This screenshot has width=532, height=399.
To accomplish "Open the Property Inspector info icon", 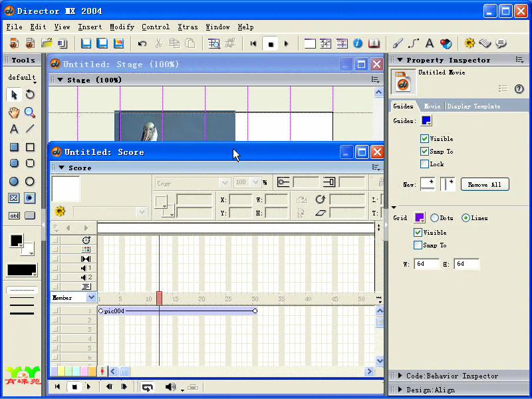I will tap(358, 43).
